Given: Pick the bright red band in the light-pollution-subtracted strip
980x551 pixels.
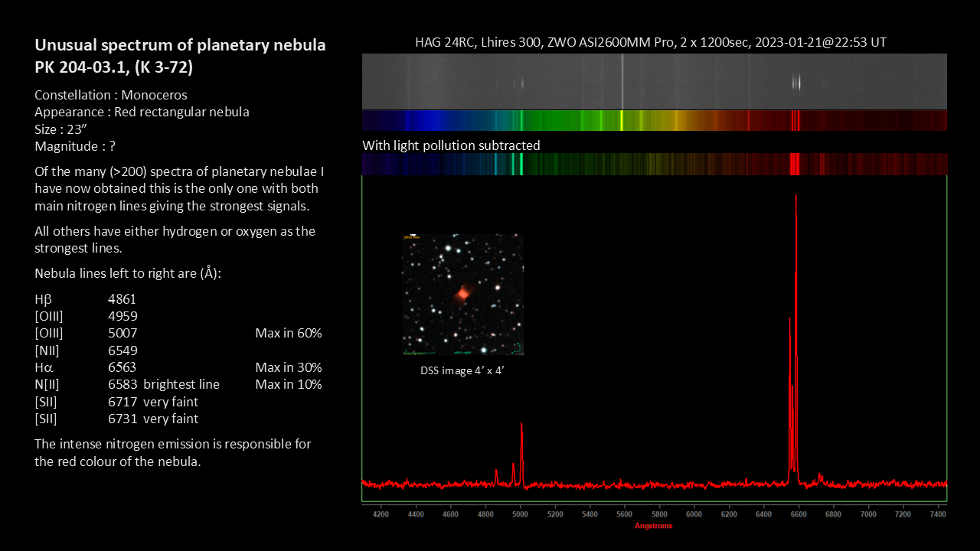Looking at the screenshot, I should point(795,164).
